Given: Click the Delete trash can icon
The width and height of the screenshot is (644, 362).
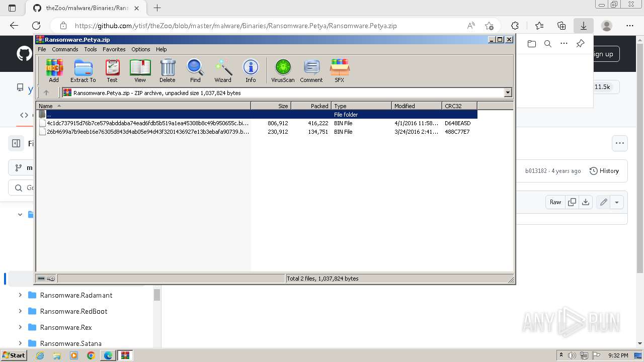Looking at the screenshot, I should click(x=168, y=70).
